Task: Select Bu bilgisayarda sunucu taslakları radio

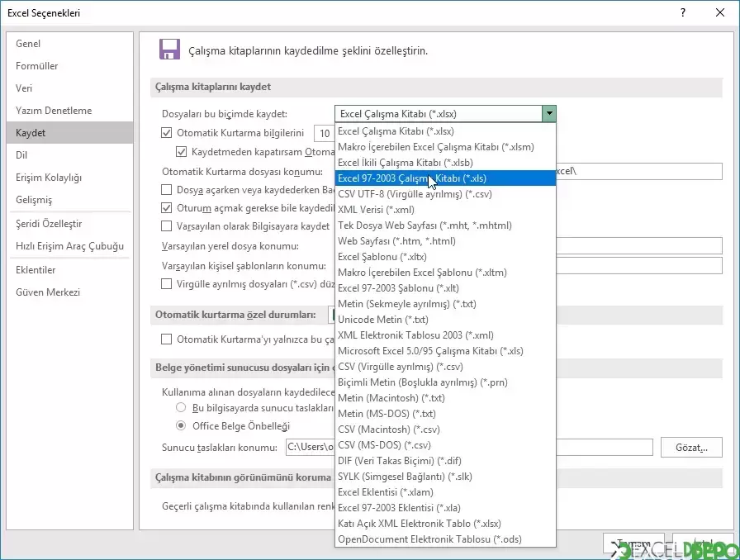Action: click(181, 407)
